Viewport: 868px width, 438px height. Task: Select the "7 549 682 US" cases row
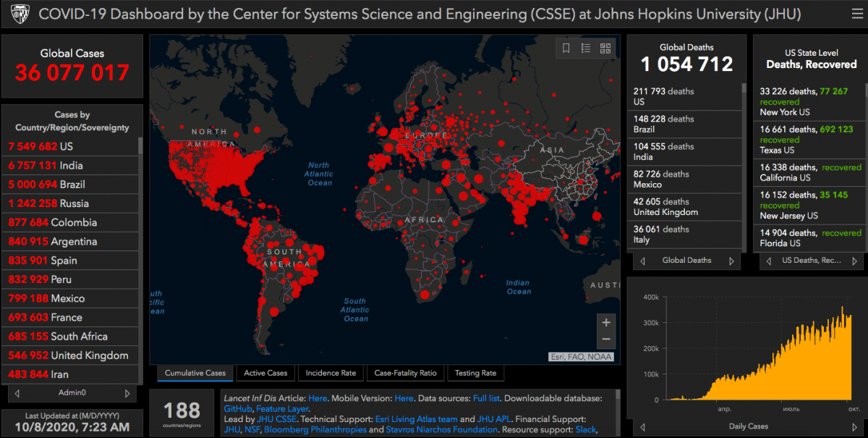[70, 146]
